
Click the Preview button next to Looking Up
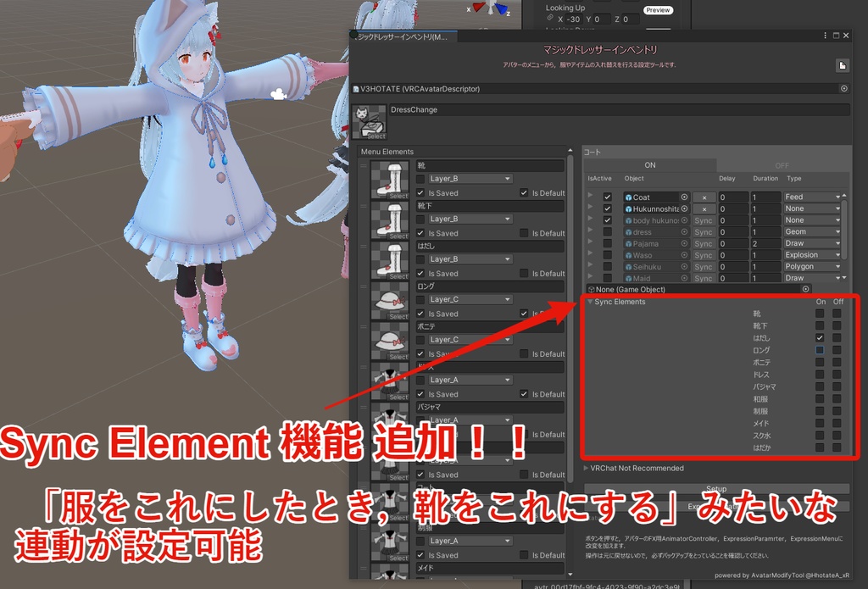click(x=658, y=10)
